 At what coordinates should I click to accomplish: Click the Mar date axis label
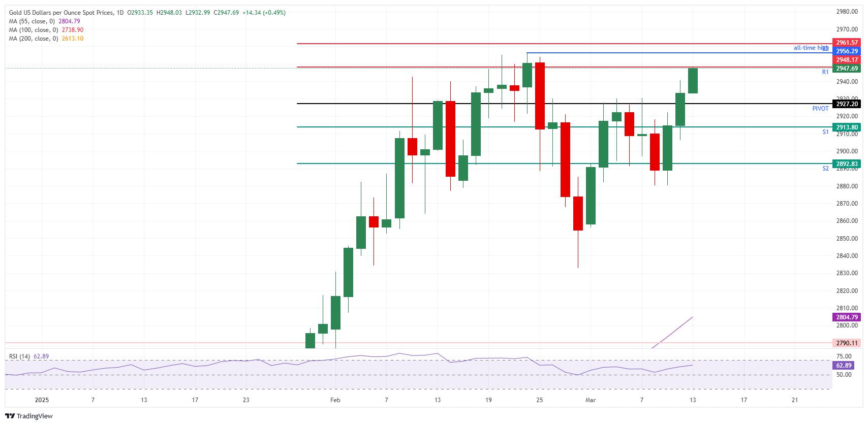click(591, 400)
